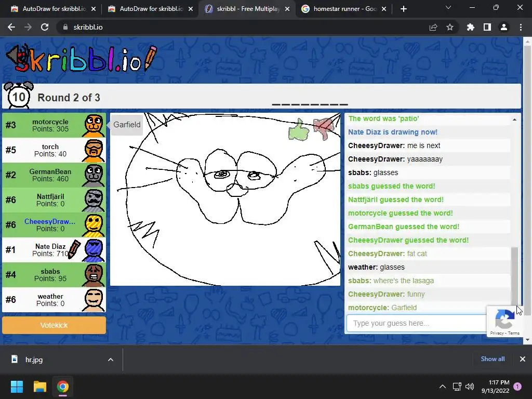The height and width of the screenshot is (399, 532).
Task: Open the notification badge in taskbar
Action: (x=517, y=387)
